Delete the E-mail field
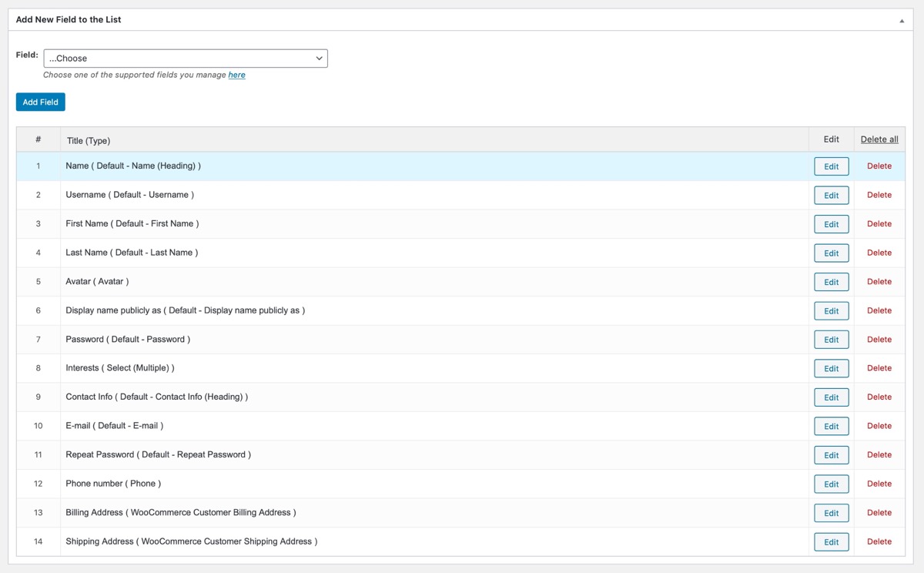The image size is (924, 573). click(879, 426)
